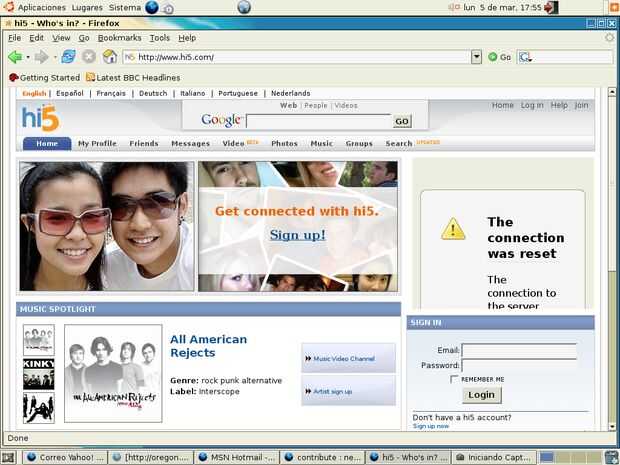
Task: Click the hi5 logo
Action: coord(41,117)
